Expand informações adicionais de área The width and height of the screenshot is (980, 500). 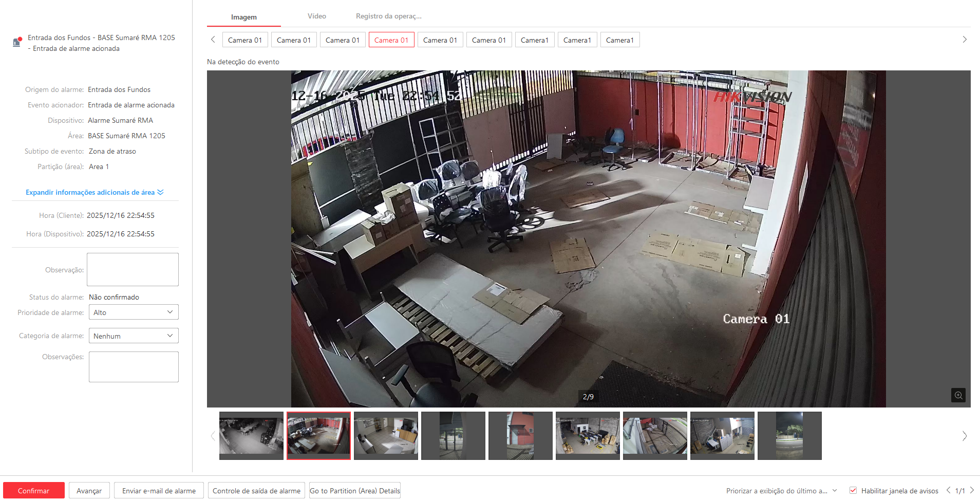click(95, 192)
